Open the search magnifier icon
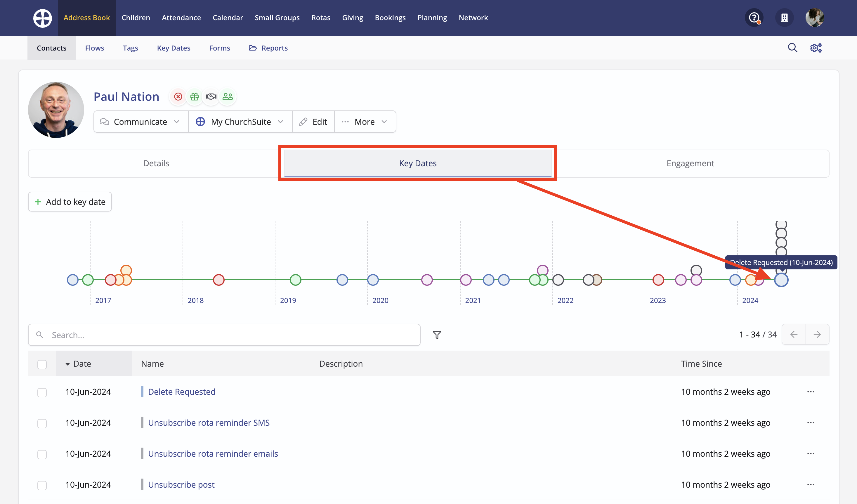857x504 pixels. (x=792, y=48)
